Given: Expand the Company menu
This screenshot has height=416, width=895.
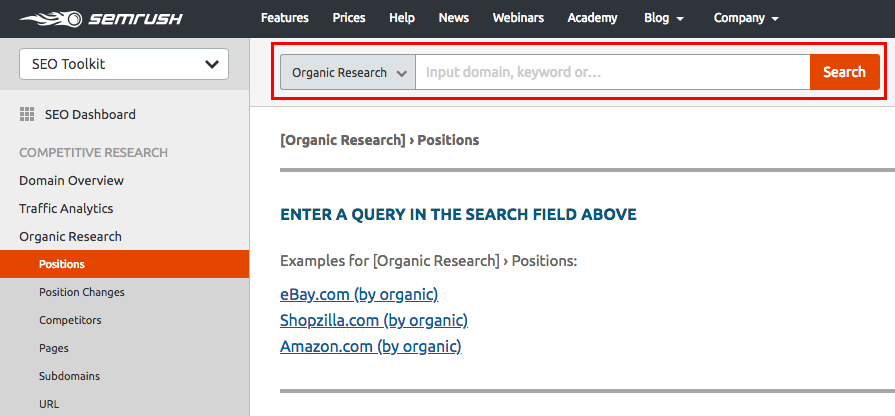Looking at the screenshot, I should (746, 18).
